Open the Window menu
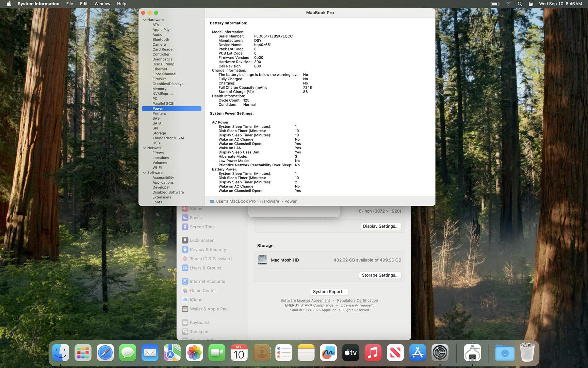The image size is (588, 368). (x=102, y=4)
